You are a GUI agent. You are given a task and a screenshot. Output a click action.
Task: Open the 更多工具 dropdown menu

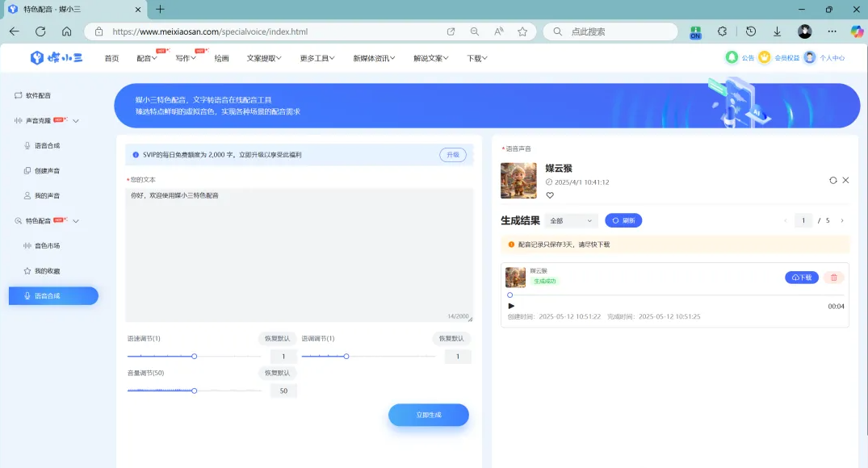pos(317,58)
